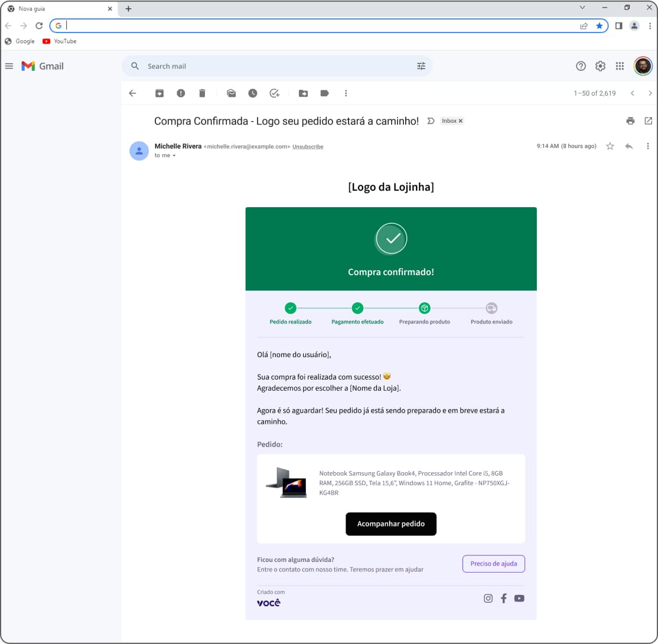Show search options in the mail search bar
Image resolution: width=658 pixels, height=644 pixels.
point(421,66)
